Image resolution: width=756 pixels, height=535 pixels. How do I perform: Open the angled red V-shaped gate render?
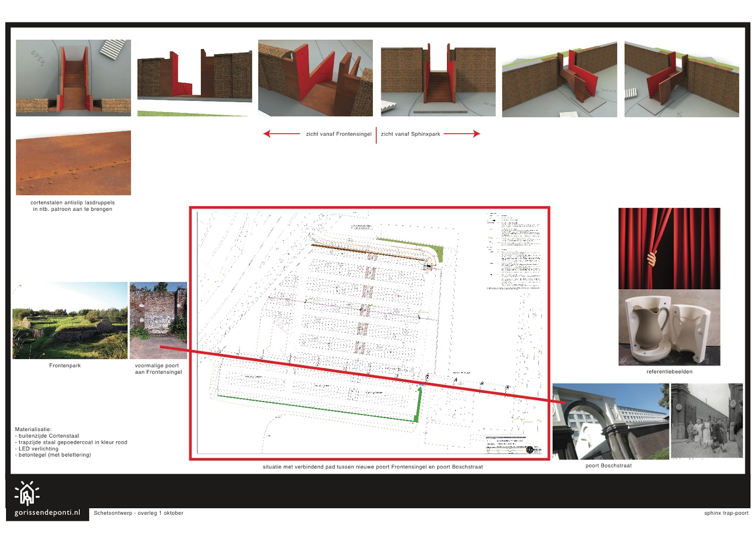pos(315,78)
